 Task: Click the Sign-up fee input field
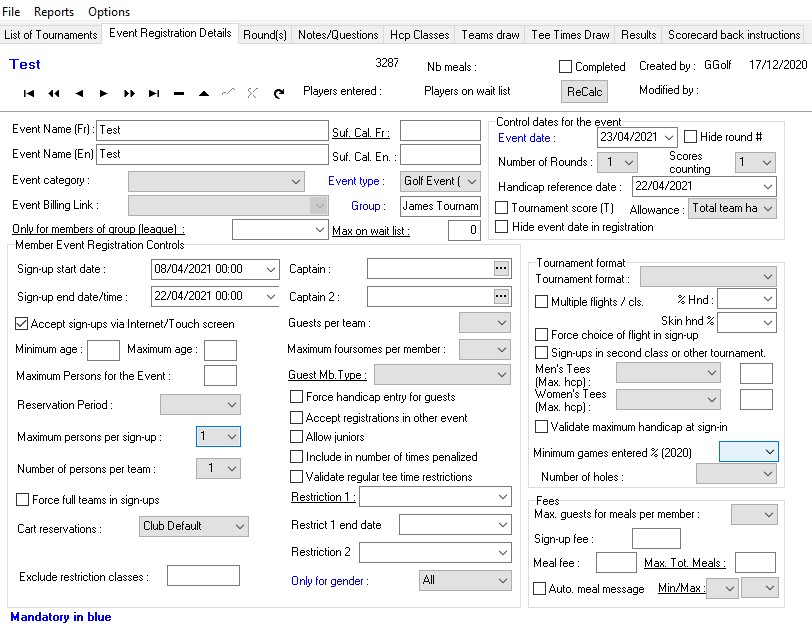click(x=656, y=538)
